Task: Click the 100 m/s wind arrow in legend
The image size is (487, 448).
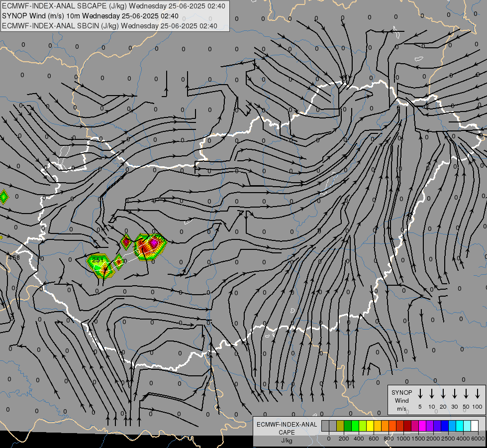Action: click(x=478, y=394)
